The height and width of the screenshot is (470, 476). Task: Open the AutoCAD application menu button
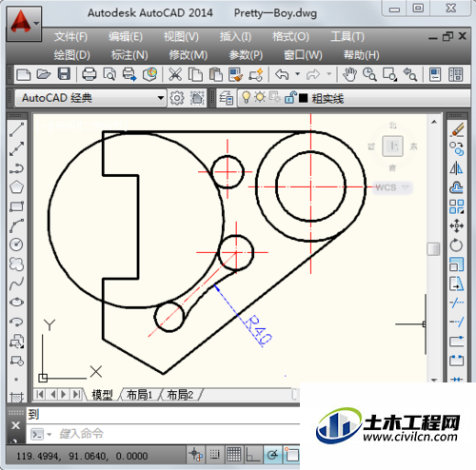click(24, 24)
